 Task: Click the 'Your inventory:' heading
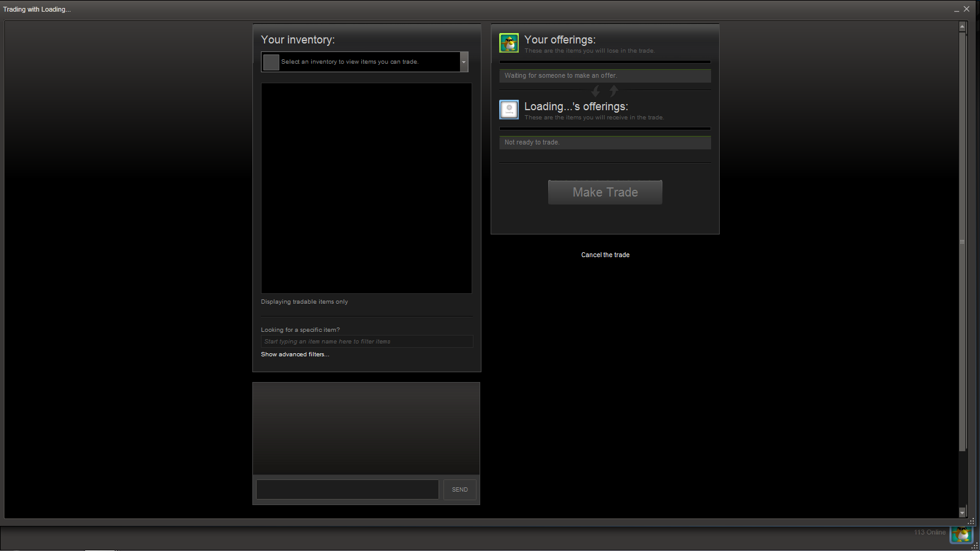click(298, 40)
